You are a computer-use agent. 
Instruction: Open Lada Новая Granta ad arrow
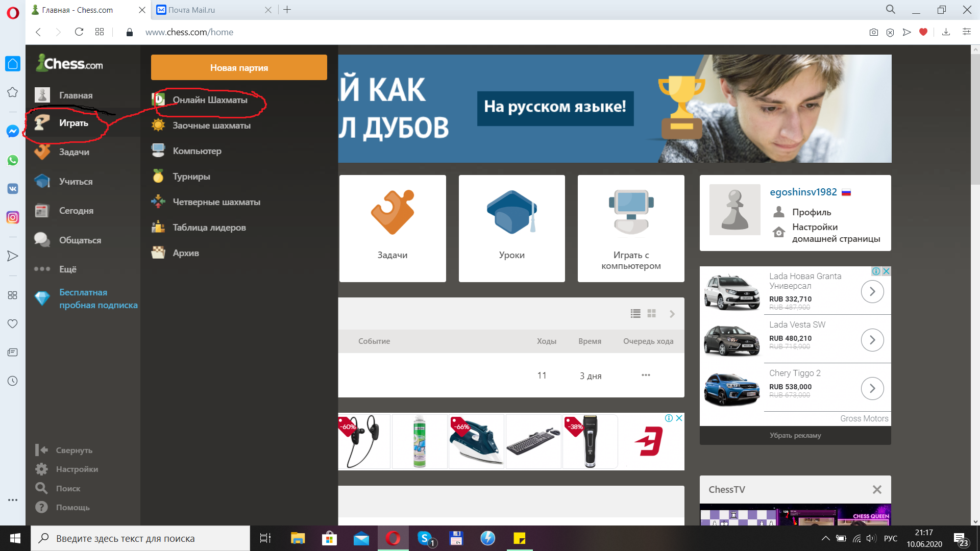[872, 291]
